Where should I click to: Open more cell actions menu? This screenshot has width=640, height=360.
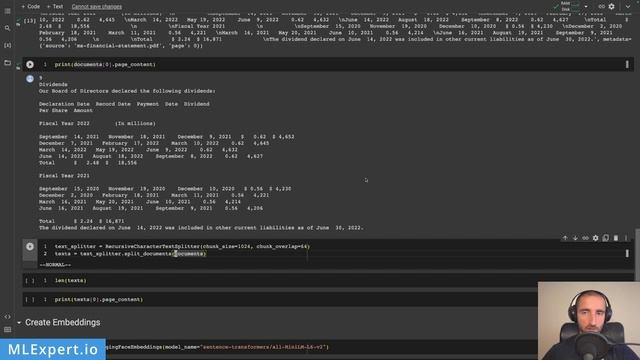pyautogui.click(x=626, y=238)
